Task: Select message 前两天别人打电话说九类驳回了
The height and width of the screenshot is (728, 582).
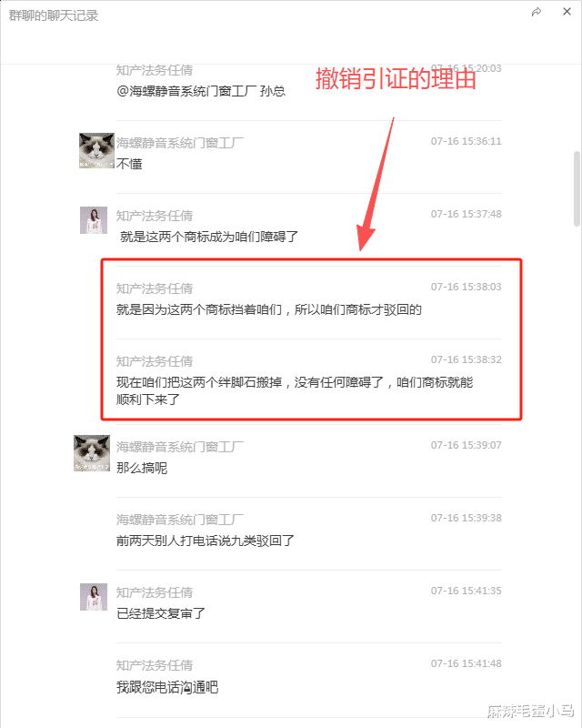Action: [x=206, y=541]
